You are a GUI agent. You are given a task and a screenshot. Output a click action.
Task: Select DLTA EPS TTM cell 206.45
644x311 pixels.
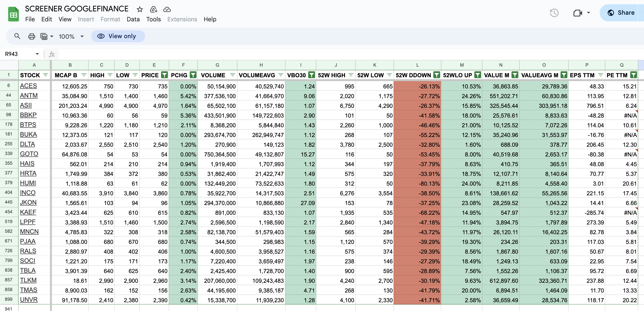(x=587, y=145)
